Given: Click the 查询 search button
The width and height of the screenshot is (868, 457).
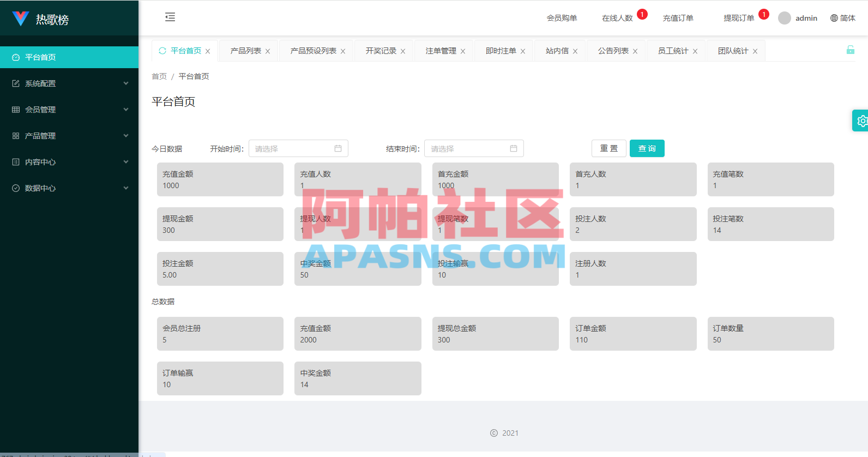Looking at the screenshot, I should pyautogui.click(x=647, y=148).
